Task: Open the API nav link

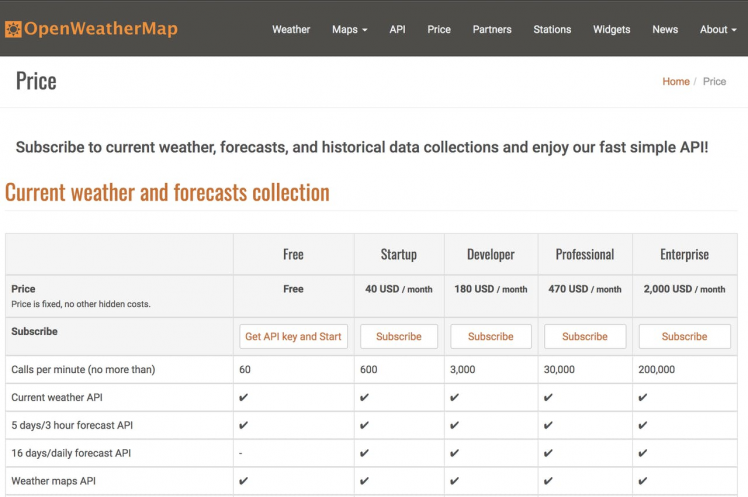Action: (397, 30)
